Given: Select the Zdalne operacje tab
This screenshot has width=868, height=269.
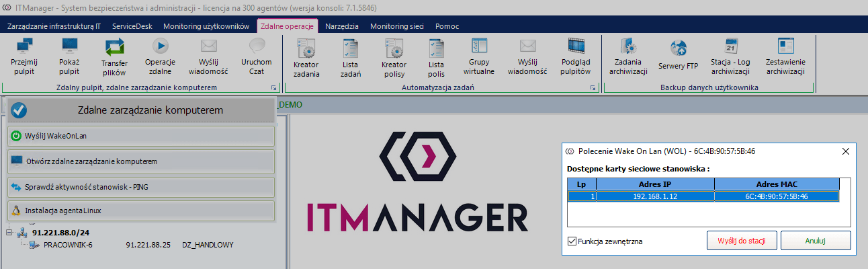Looking at the screenshot, I should click(x=287, y=26).
